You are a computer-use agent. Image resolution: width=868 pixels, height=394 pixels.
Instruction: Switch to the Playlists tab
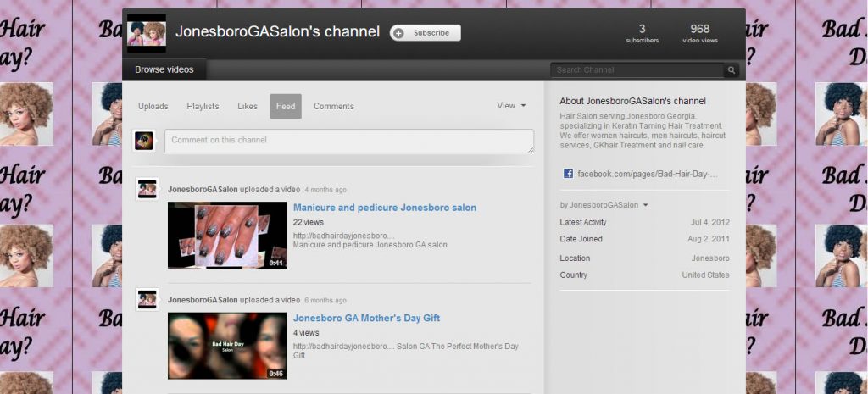(x=203, y=106)
